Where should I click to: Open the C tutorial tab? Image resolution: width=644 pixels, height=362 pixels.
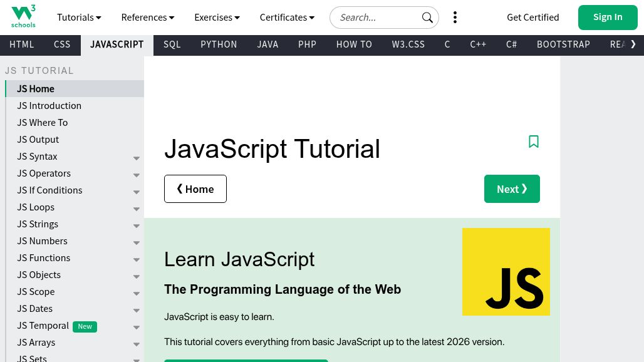click(x=447, y=44)
